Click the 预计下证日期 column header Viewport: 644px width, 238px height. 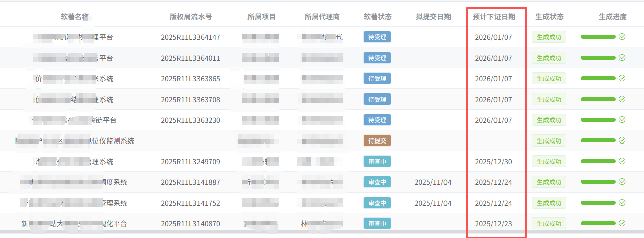tap(493, 17)
